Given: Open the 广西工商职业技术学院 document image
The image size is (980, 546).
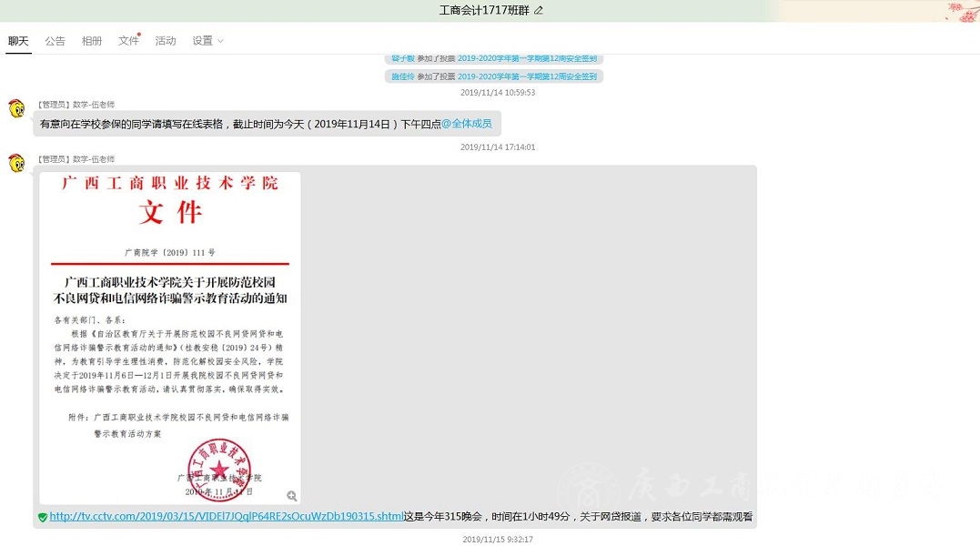Looking at the screenshot, I should (x=170, y=338).
